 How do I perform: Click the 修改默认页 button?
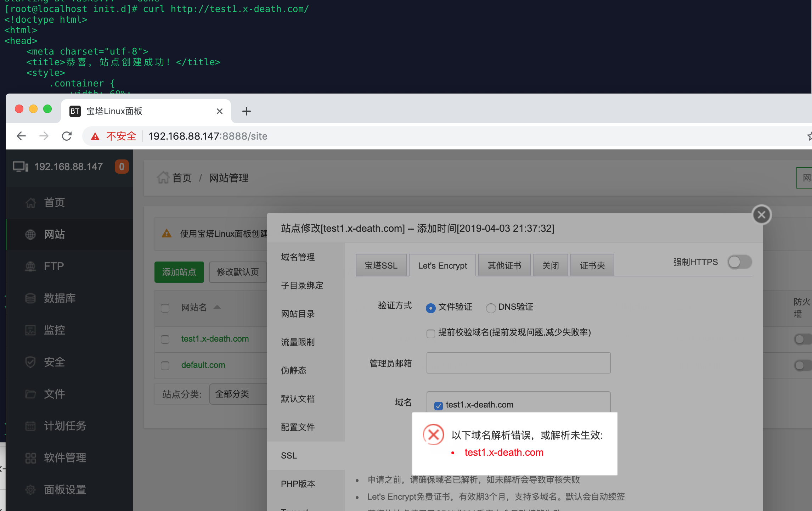[x=238, y=272]
